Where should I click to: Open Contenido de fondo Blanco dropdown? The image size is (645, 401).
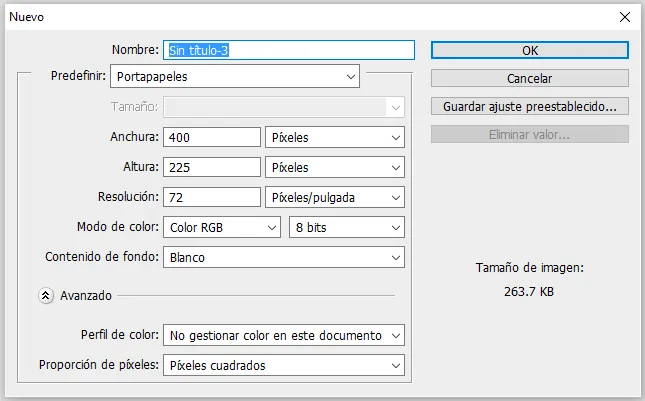[284, 257]
